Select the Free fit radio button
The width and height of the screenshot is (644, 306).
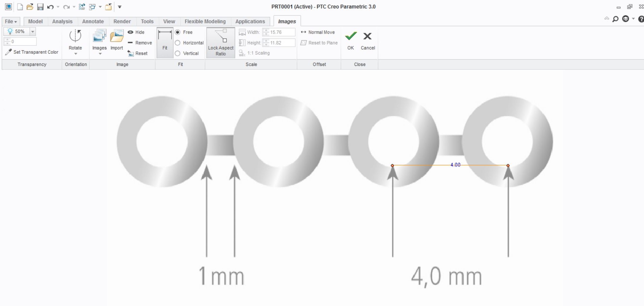coord(178,32)
